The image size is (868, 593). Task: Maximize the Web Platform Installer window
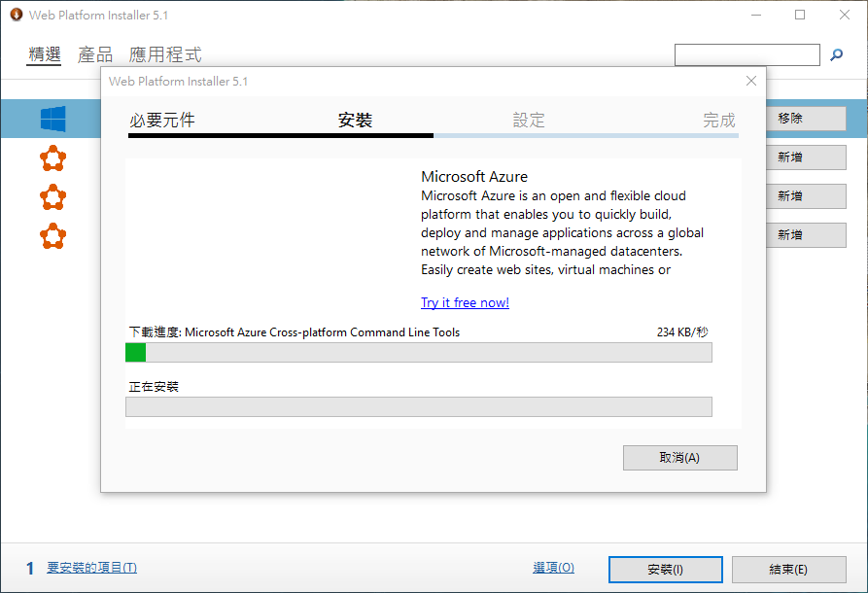pos(800,15)
